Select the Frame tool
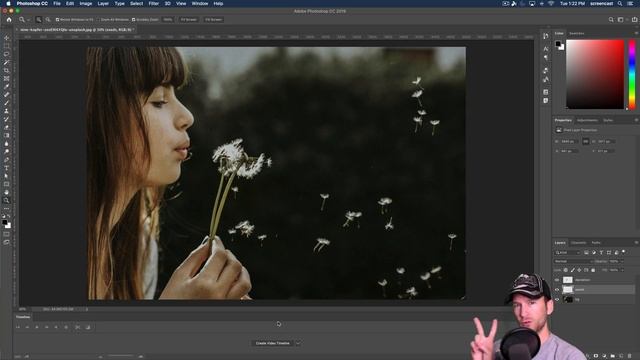 [x=7, y=79]
